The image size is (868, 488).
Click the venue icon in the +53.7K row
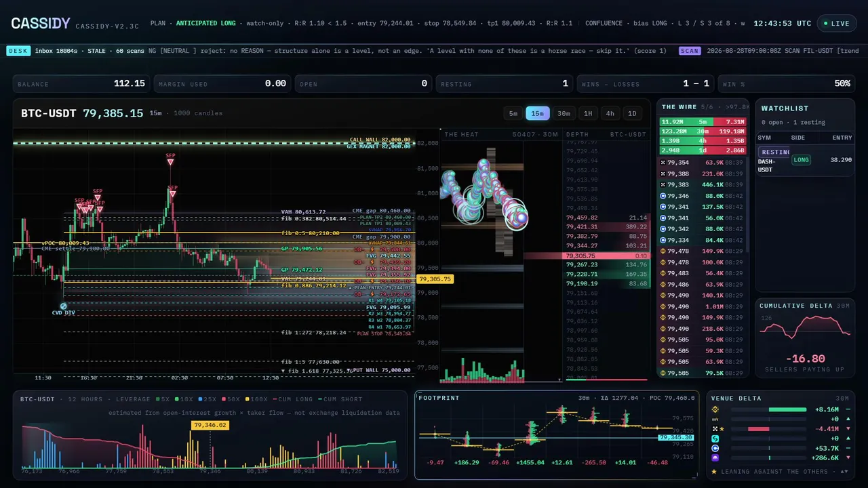(715, 449)
